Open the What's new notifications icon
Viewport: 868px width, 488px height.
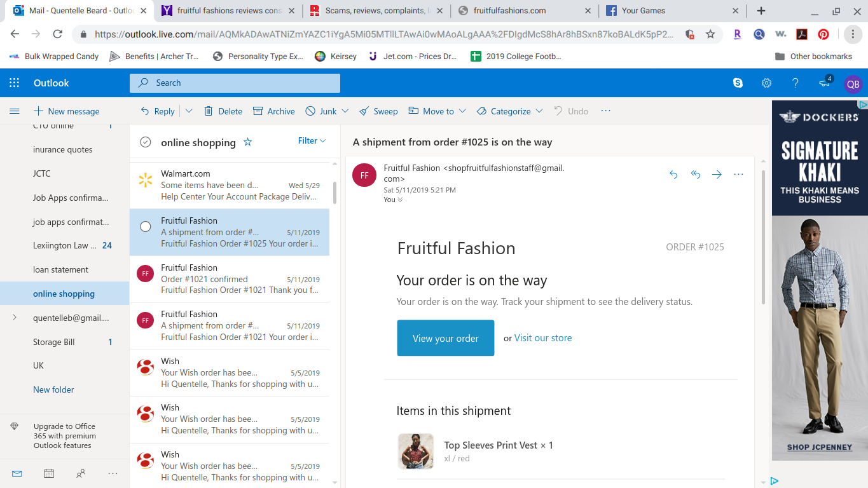tap(825, 83)
